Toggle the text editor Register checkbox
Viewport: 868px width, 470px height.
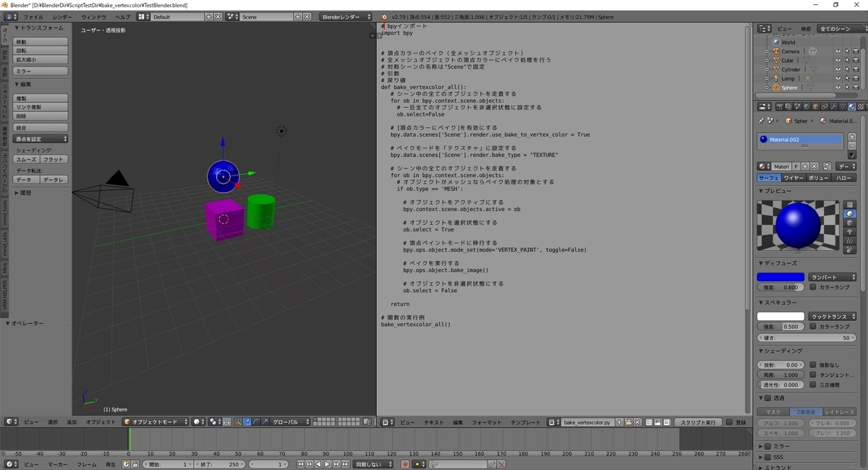coord(729,422)
